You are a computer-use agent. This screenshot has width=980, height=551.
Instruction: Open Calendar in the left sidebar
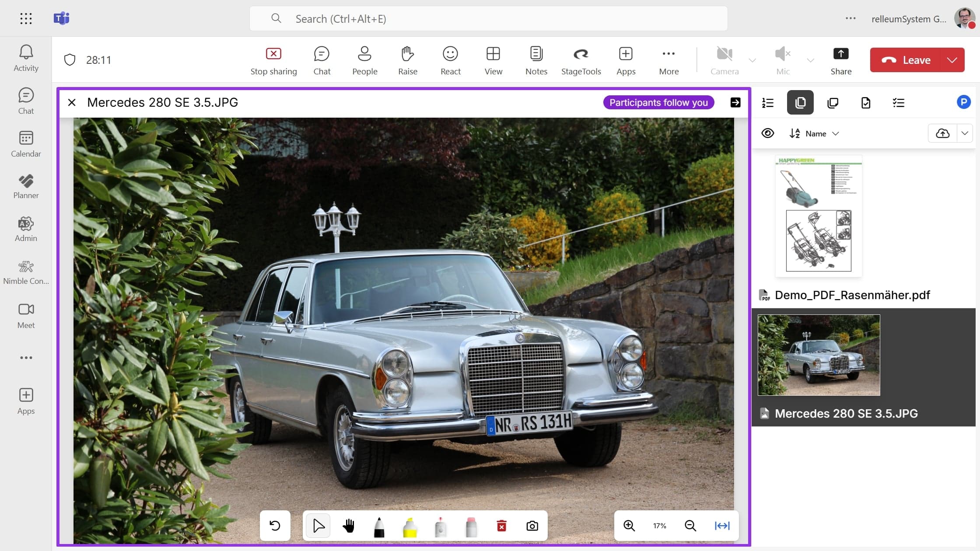26,144
